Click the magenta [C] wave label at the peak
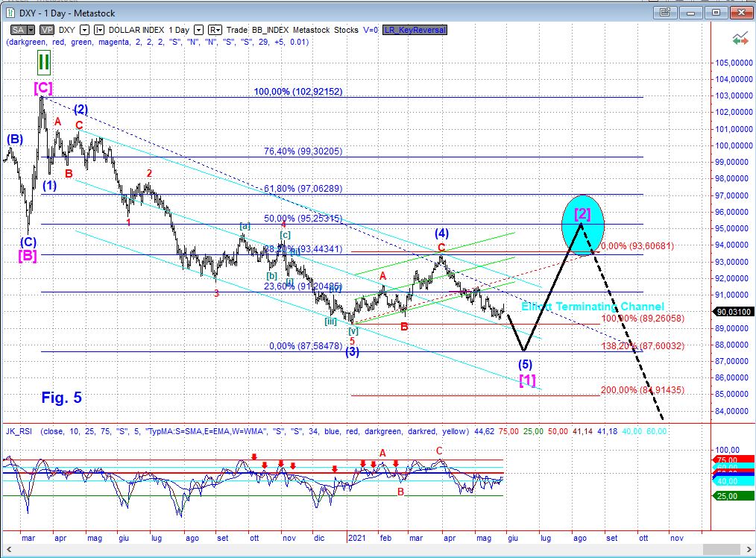The image size is (756, 558). click(x=42, y=88)
